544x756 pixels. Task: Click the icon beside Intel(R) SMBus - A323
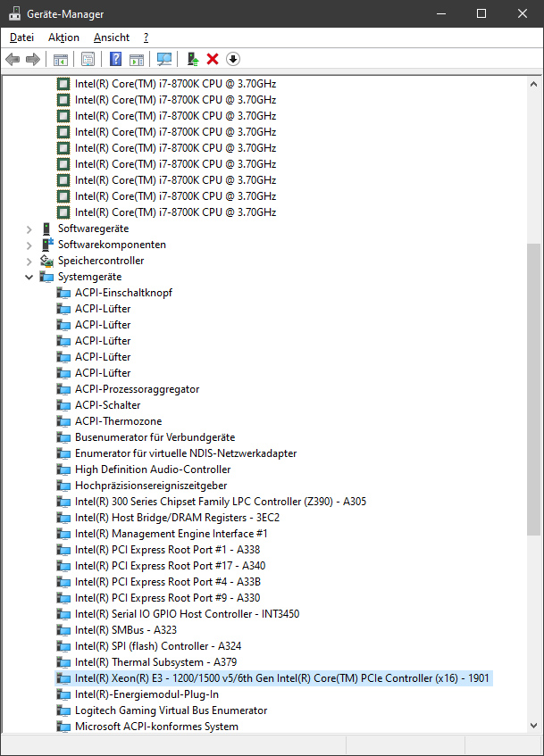[x=63, y=630]
